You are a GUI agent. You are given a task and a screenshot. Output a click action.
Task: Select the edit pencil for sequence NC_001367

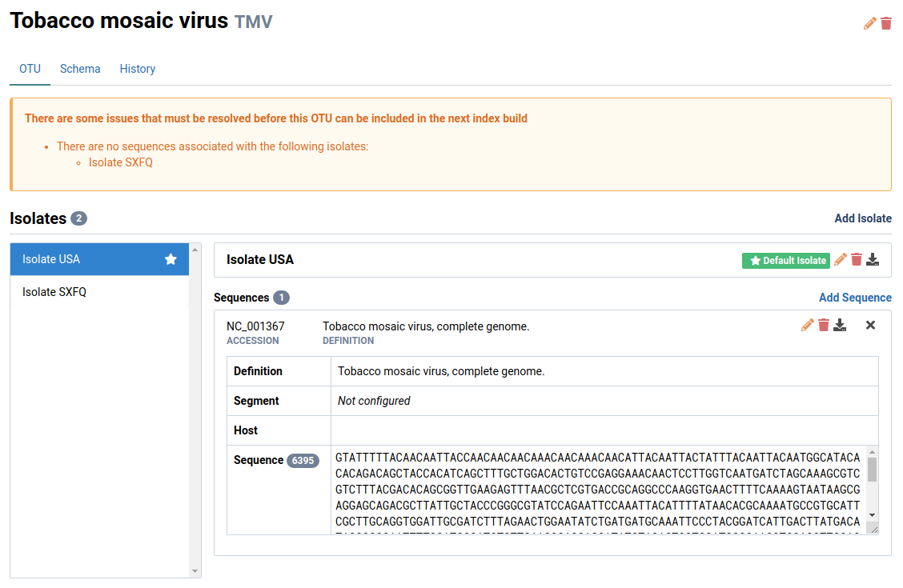[808, 325]
